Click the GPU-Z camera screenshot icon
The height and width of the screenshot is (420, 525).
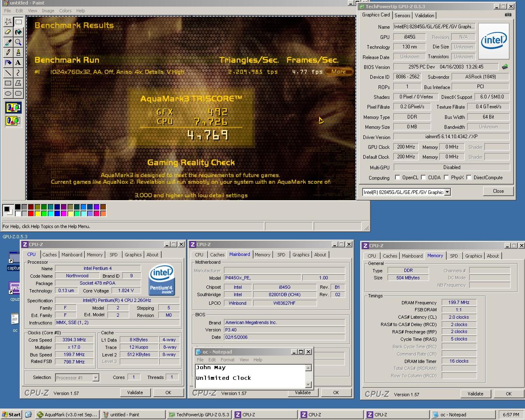(508, 15)
